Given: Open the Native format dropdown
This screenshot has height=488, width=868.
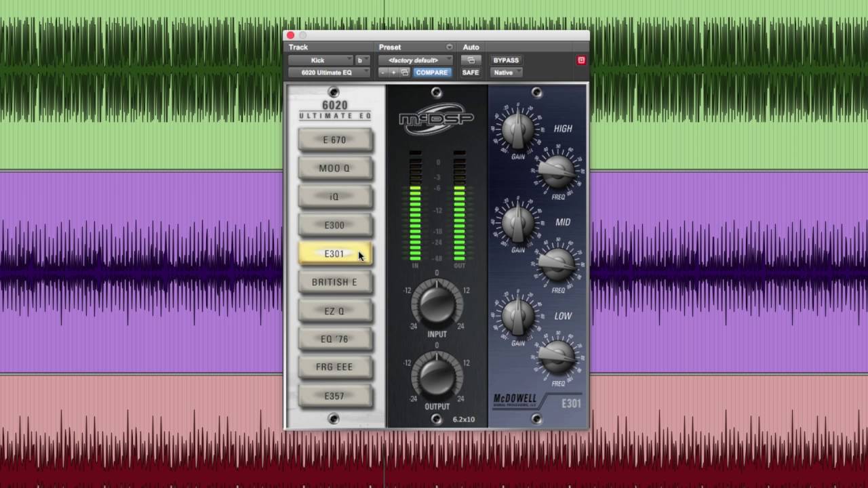Looking at the screenshot, I should [506, 73].
